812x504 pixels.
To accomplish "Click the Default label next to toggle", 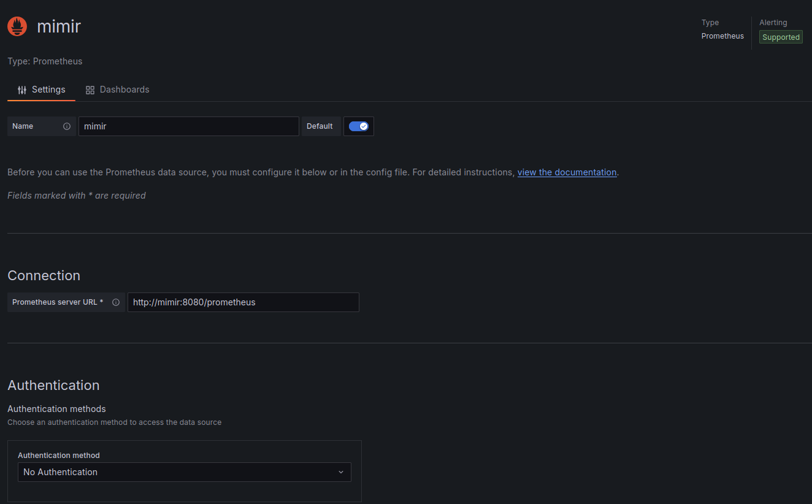I will [x=320, y=126].
